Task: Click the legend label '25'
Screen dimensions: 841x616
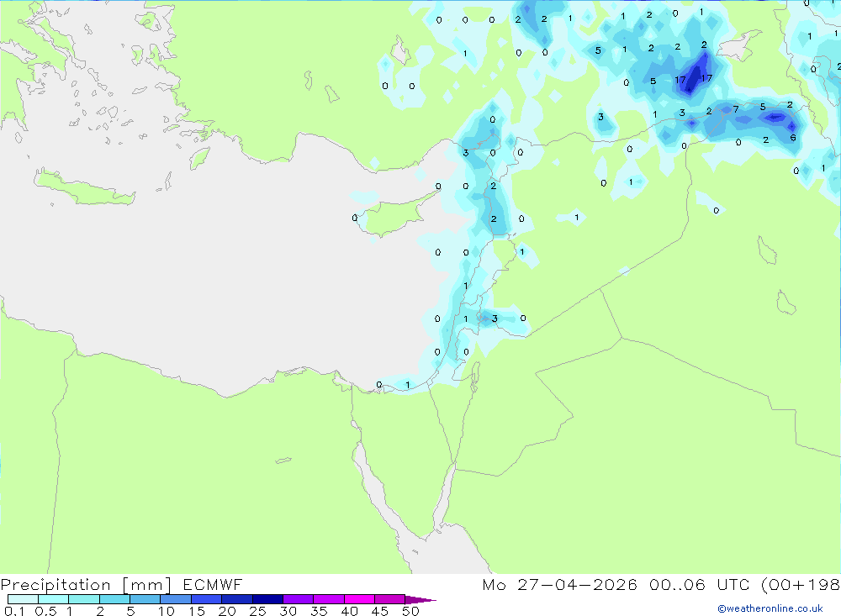Action: [x=258, y=611]
